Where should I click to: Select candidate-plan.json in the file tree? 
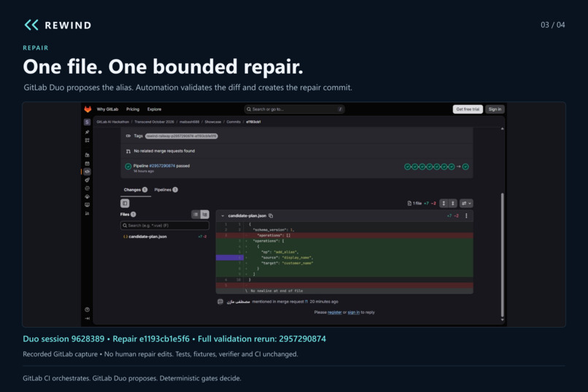147,237
